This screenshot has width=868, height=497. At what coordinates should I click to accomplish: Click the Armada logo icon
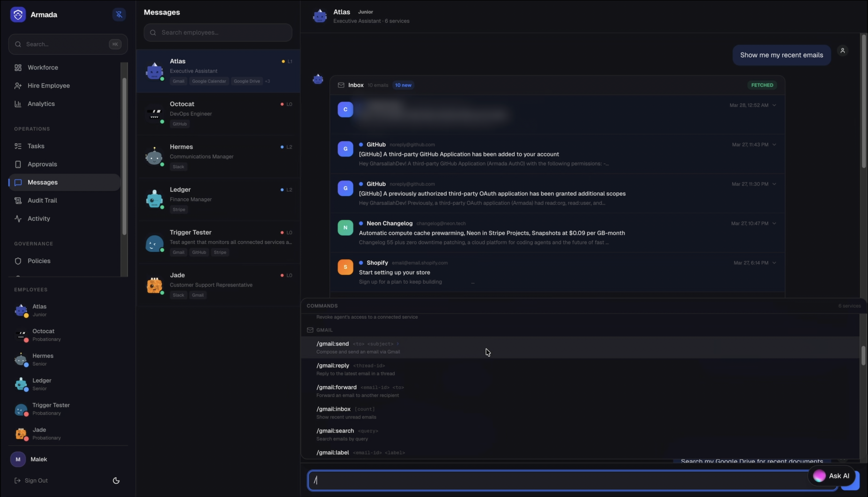pyautogui.click(x=18, y=15)
